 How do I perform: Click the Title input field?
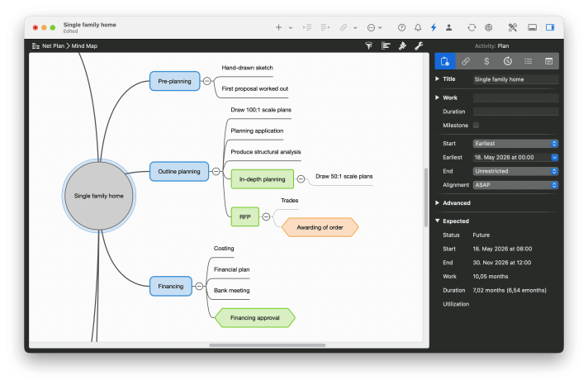point(515,79)
